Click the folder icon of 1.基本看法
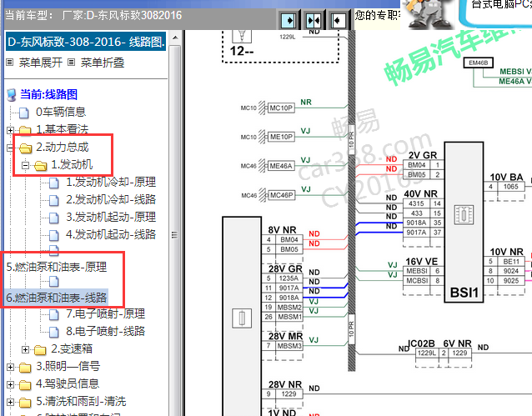The image size is (532, 416). coord(26,130)
